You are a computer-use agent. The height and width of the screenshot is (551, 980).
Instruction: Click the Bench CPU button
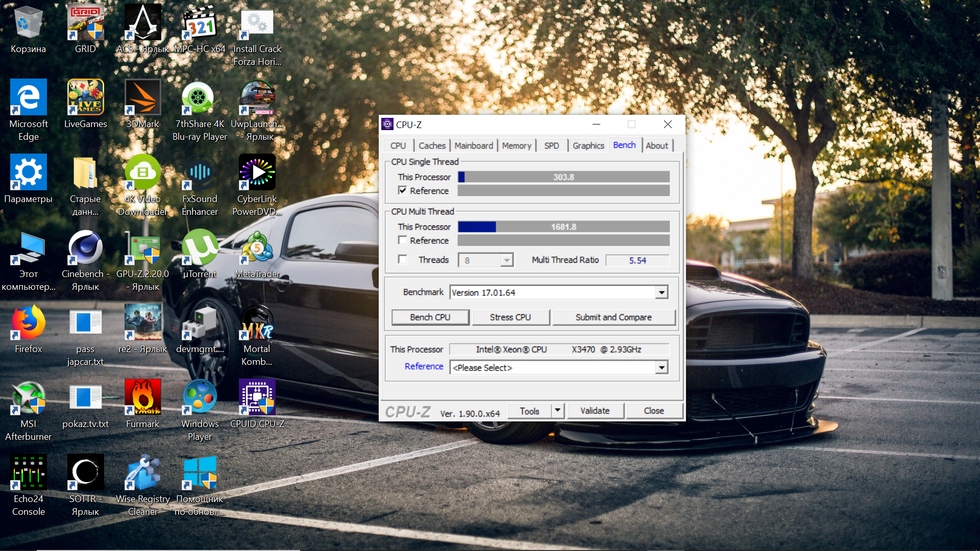(430, 317)
